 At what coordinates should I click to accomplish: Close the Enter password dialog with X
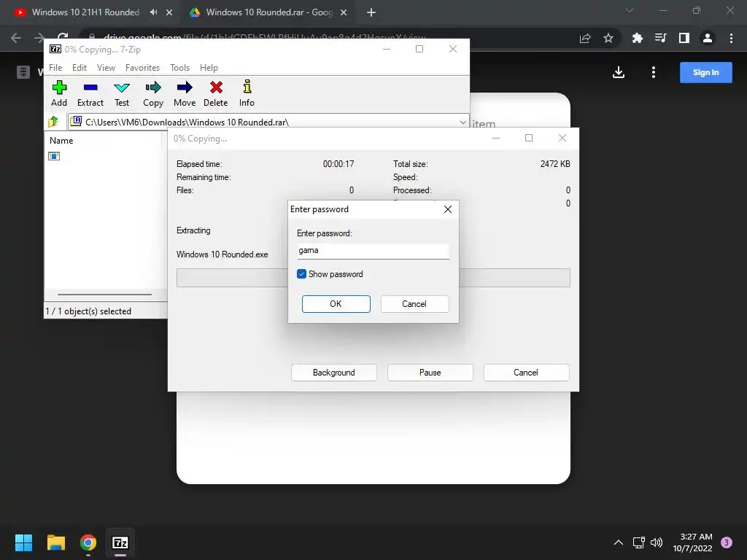448,209
